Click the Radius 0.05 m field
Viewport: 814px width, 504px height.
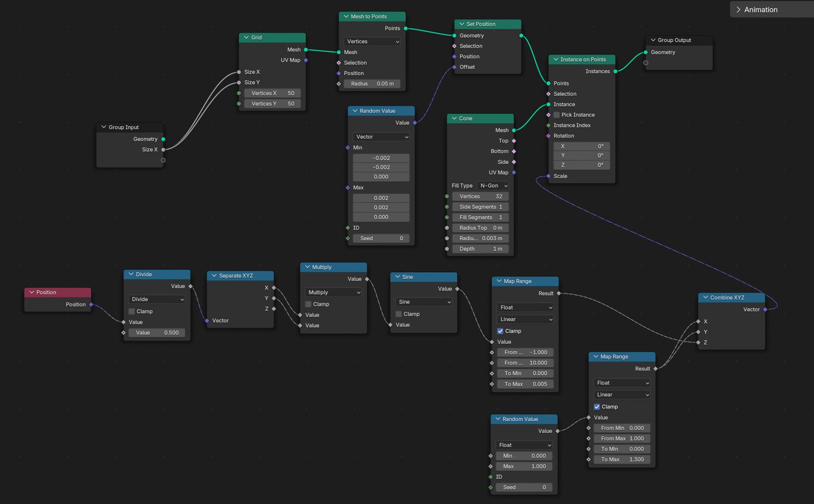tap(372, 84)
